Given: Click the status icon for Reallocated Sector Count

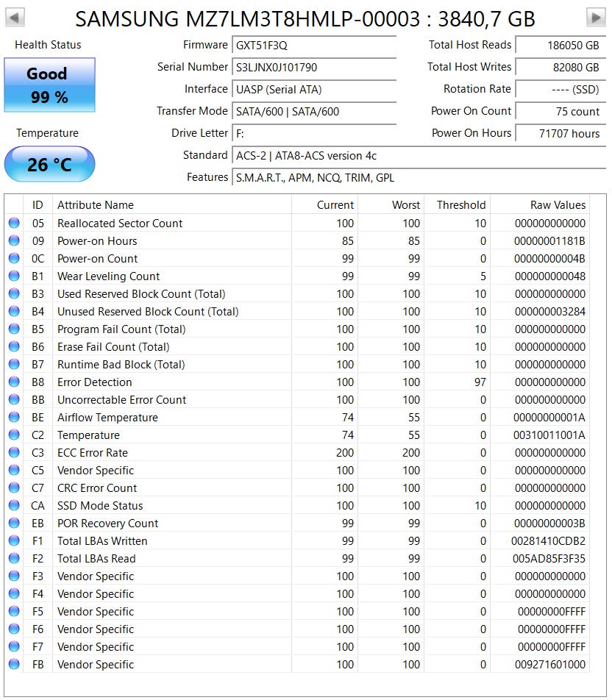Looking at the screenshot, I should [13, 224].
